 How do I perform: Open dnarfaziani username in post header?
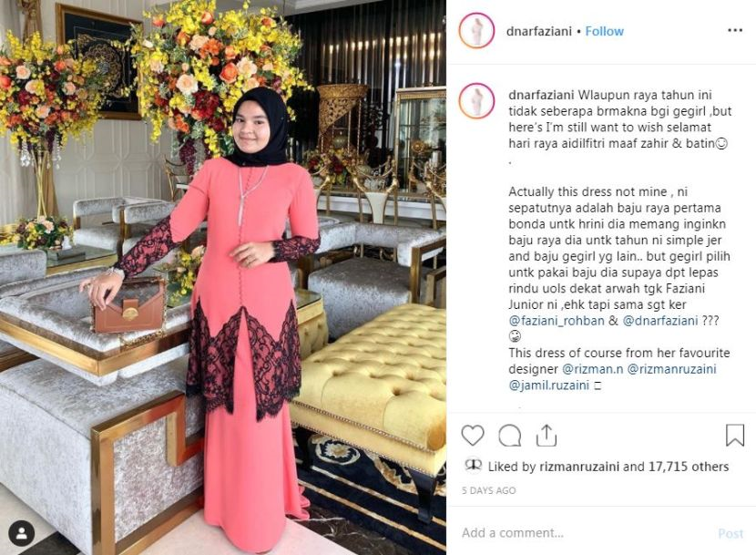coord(538,31)
